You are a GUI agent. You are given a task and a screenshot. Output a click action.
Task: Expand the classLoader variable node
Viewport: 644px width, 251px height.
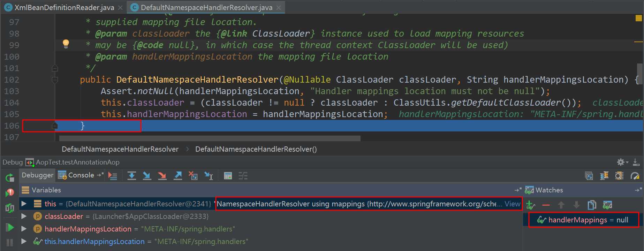(x=24, y=216)
